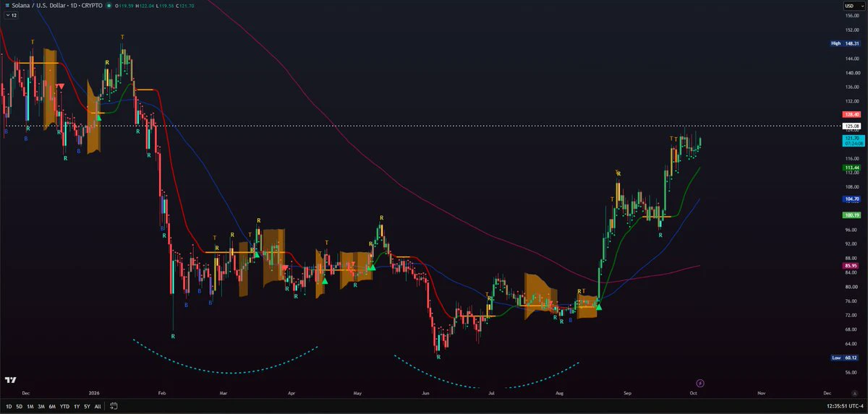868x414 pixels.
Task: Set range to 5D
Action: coord(20,406)
